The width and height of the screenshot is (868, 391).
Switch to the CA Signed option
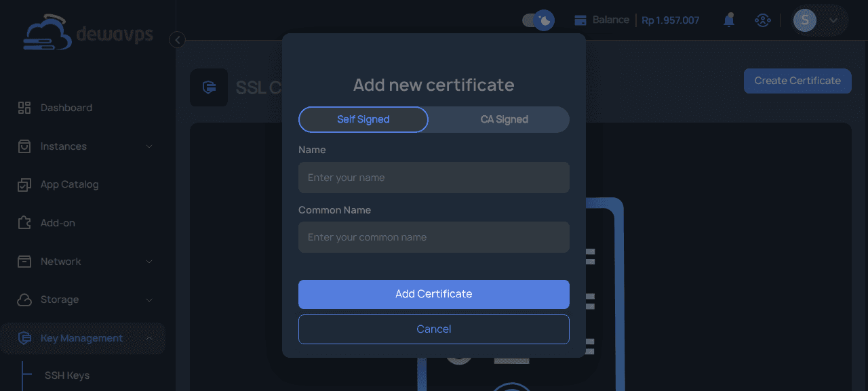click(x=504, y=119)
